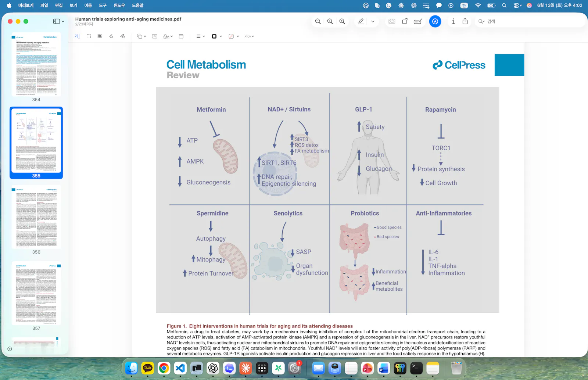
Task: Open Finder from the Dock
Action: 131,368
